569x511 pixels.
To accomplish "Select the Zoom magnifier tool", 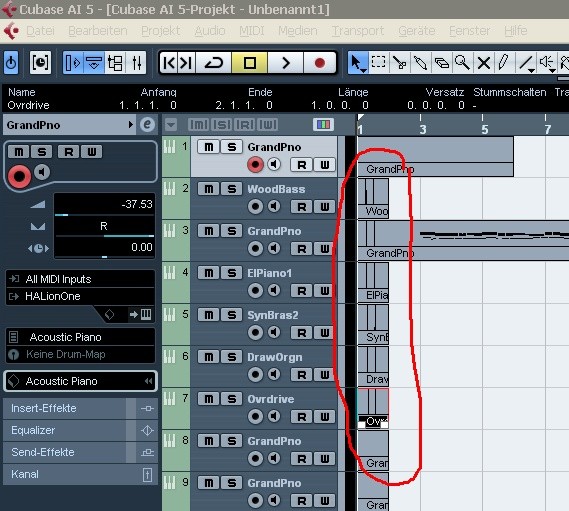I will (463, 63).
